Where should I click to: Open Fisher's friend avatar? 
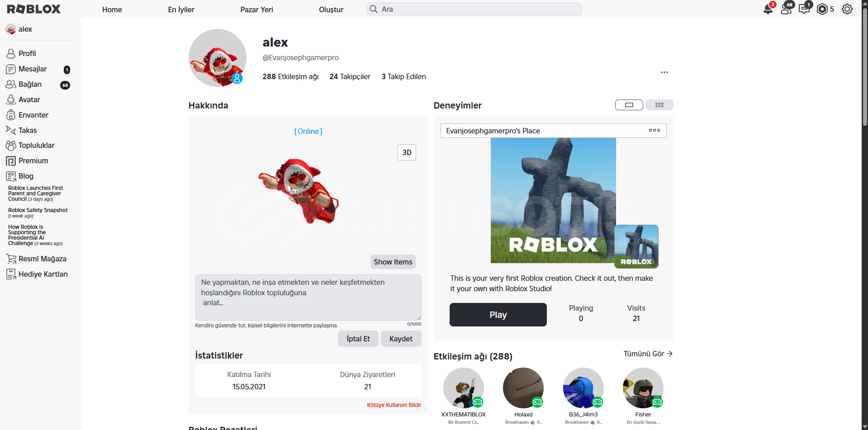point(643,388)
